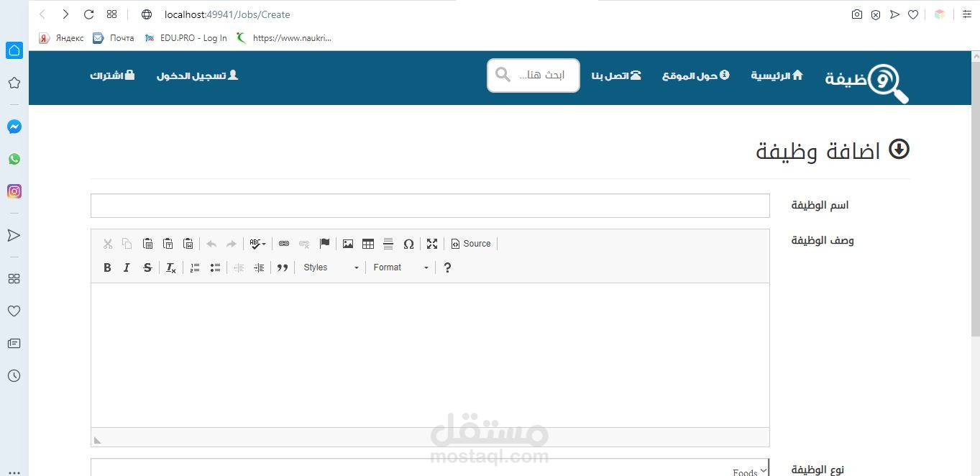980x476 pixels.
Task: Click the sidebar home icon
Action: click(x=14, y=50)
